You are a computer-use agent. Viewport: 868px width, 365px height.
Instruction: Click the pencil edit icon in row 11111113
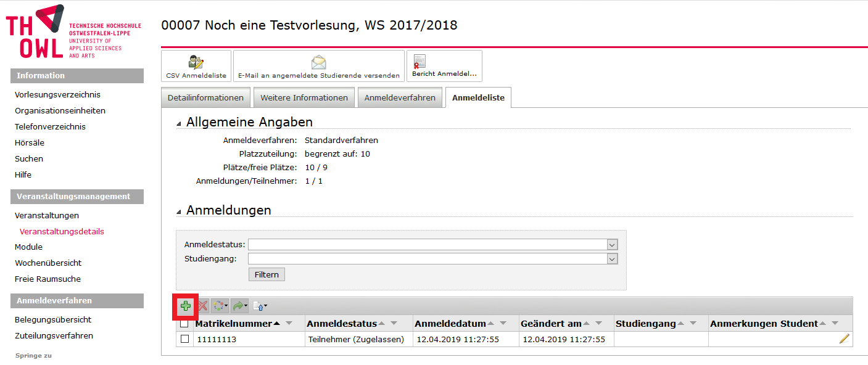coord(844,338)
